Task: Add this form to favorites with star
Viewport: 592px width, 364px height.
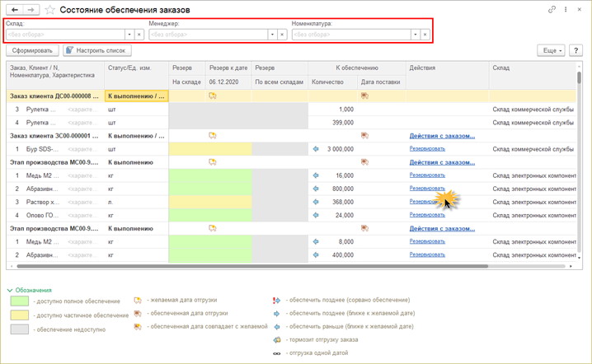Action: coord(50,10)
